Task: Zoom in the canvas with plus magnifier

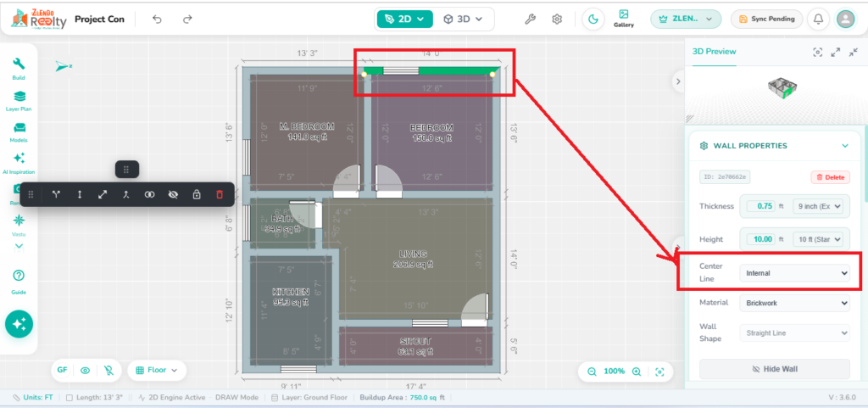Action: [637, 372]
